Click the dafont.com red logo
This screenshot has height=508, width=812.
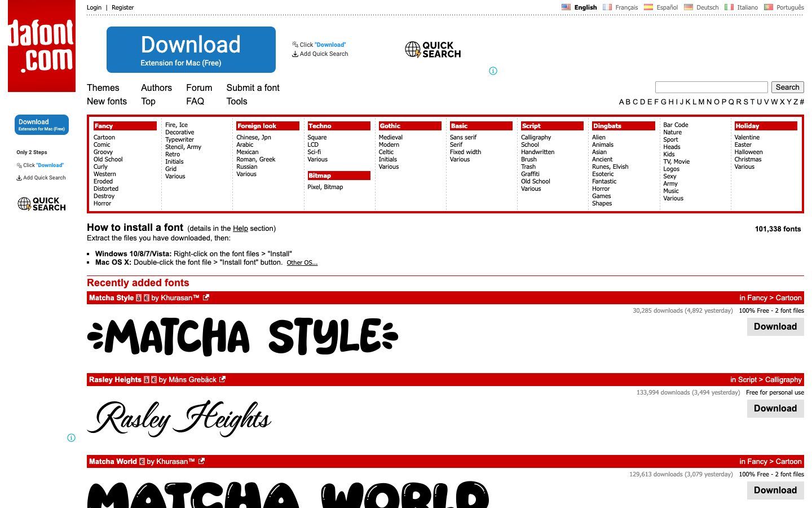click(42, 46)
